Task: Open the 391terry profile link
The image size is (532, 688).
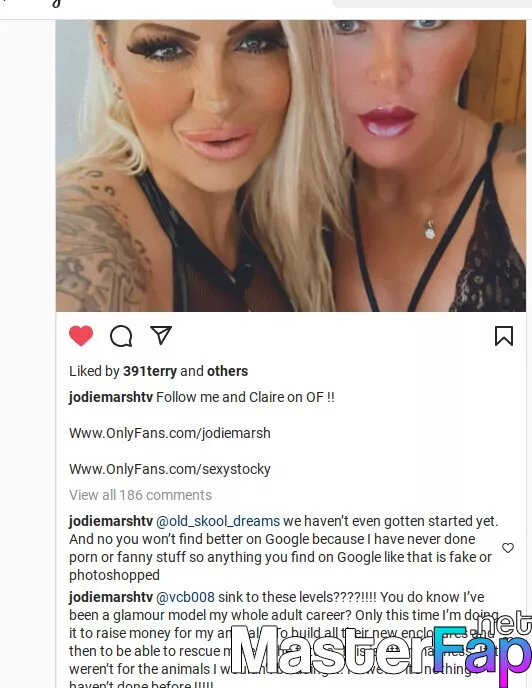Action: pyautogui.click(x=150, y=371)
